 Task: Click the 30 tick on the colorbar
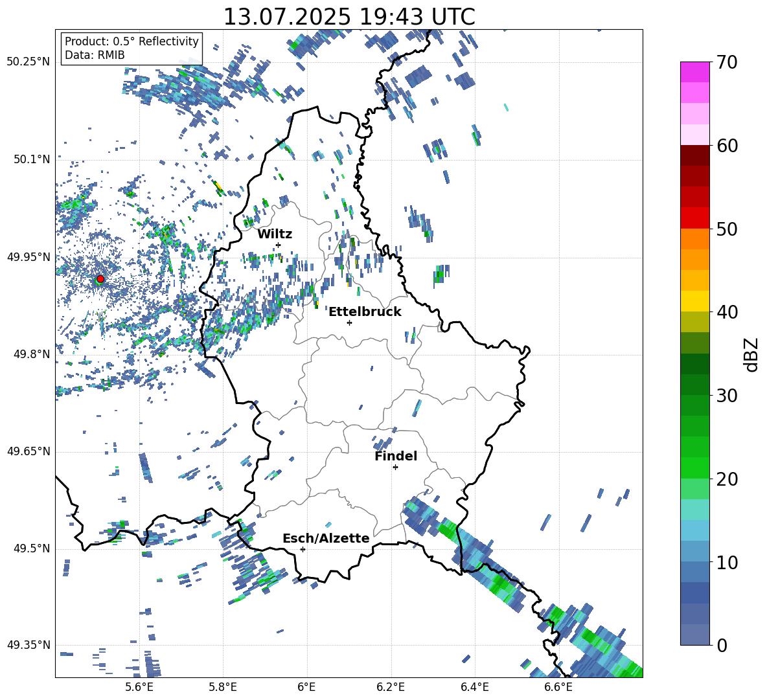click(727, 396)
